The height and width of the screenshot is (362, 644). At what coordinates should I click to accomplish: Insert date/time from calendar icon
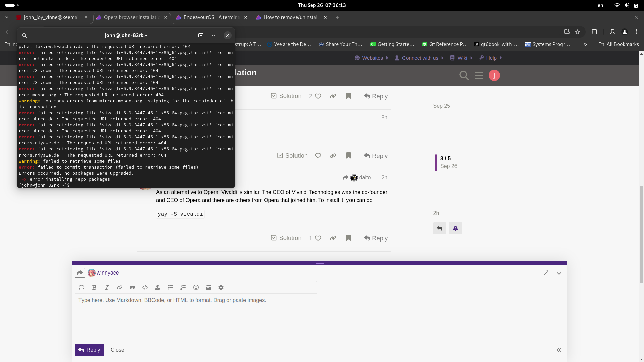[209, 287]
